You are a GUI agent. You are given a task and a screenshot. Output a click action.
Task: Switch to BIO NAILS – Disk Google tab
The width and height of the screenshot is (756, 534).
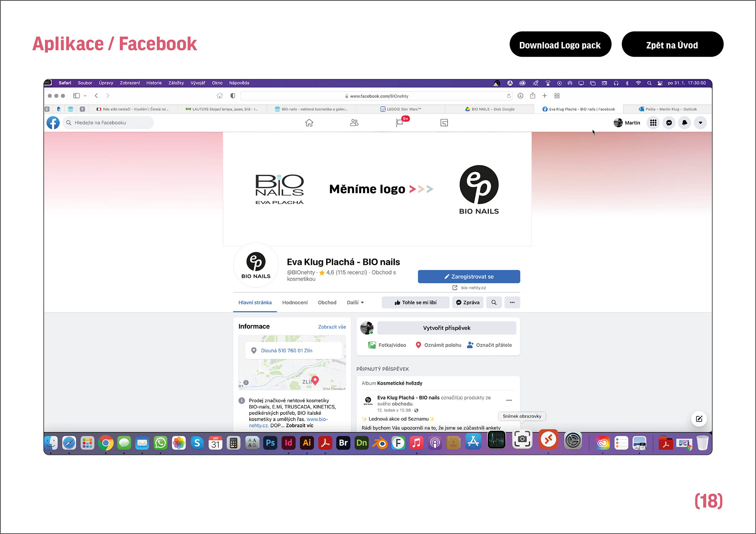pos(489,109)
